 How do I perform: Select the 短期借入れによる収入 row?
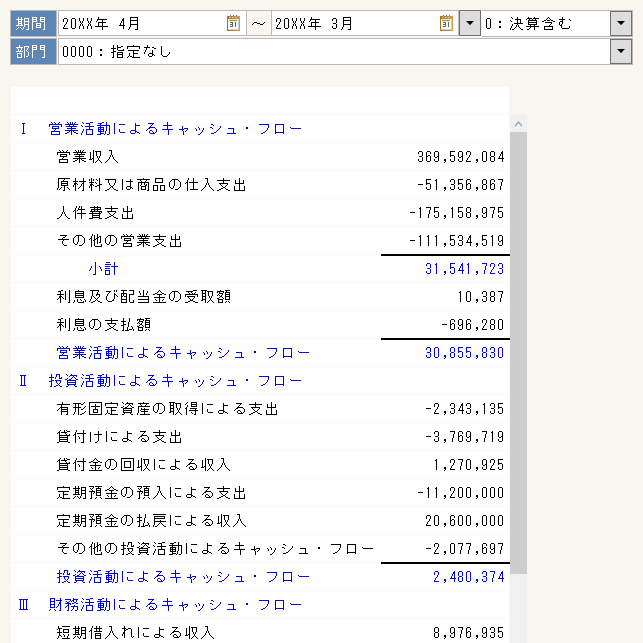click(260, 632)
